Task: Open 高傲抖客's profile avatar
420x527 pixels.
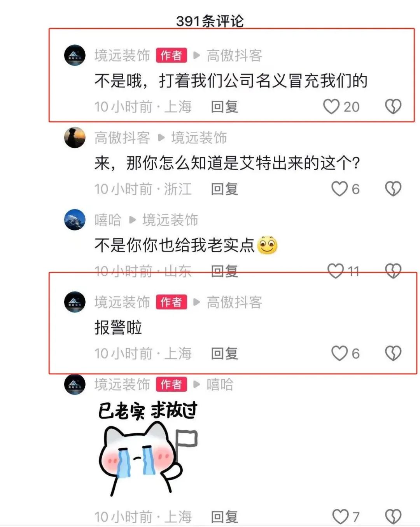Action: (75, 137)
